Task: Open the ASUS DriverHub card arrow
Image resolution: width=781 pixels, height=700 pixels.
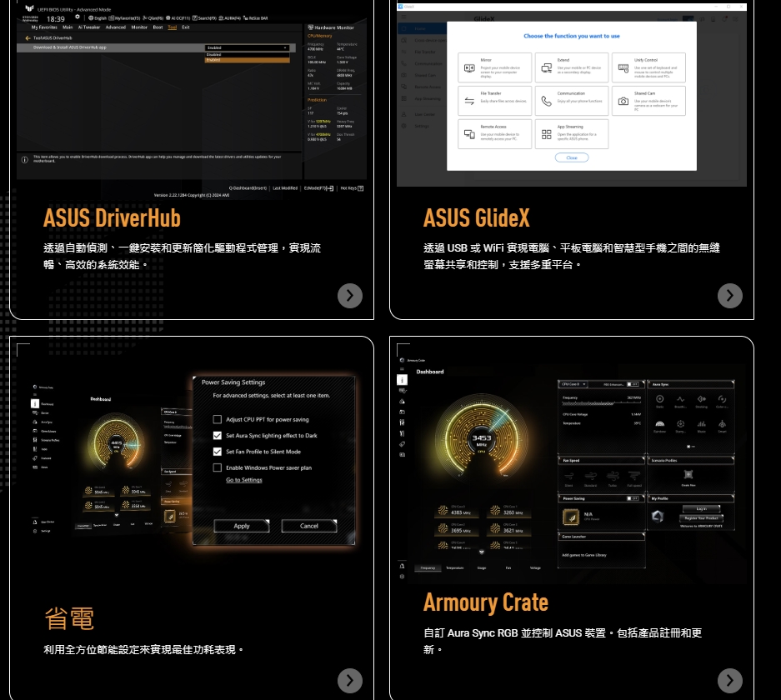Action: pyautogui.click(x=349, y=296)
